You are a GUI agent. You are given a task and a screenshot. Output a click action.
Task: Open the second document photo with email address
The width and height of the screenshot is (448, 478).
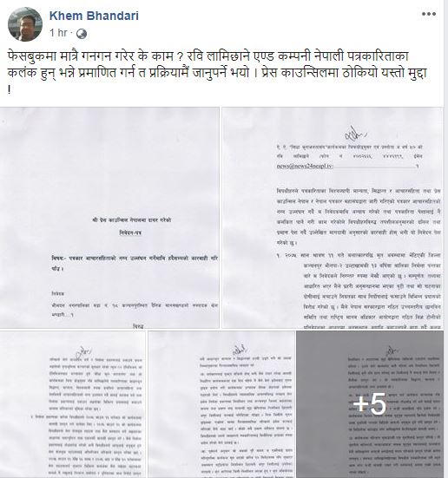pos(333,218)
